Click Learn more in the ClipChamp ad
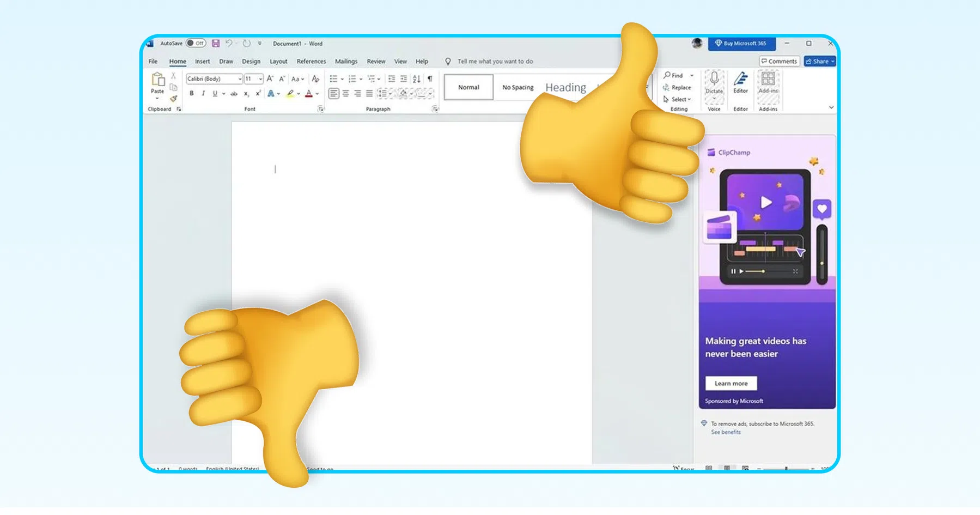Viewport: 980px width, 515px height. pyautogui.click(x=731, y=383)
